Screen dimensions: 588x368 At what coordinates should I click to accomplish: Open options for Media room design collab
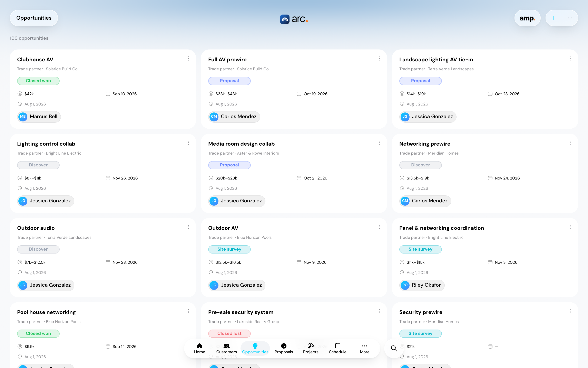(x=380, y=143)
